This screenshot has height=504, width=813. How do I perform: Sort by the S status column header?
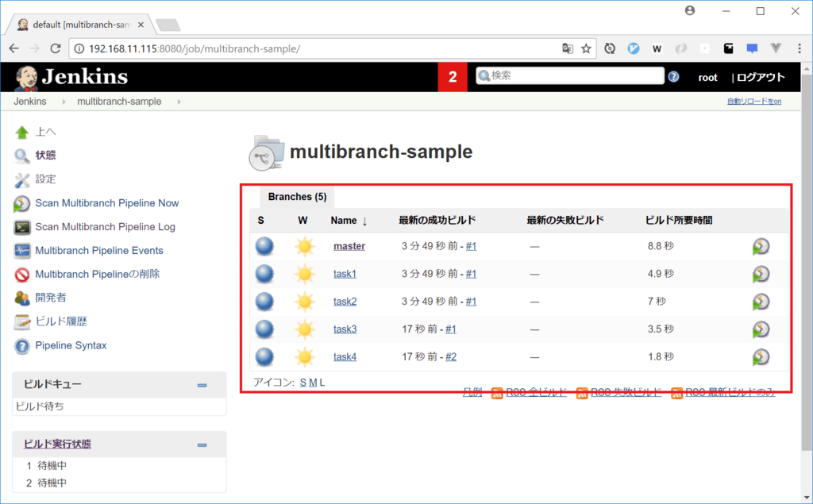tap(260, 221)
